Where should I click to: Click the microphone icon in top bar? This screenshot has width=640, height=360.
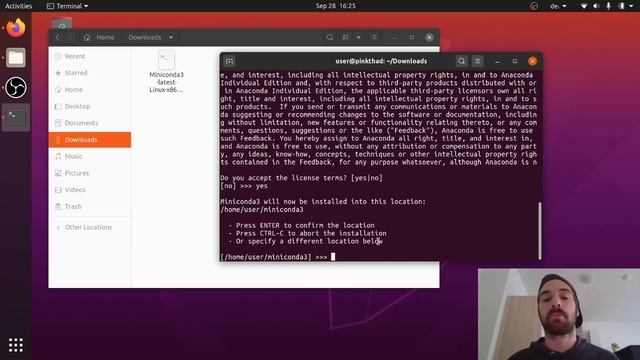point(609,6)
